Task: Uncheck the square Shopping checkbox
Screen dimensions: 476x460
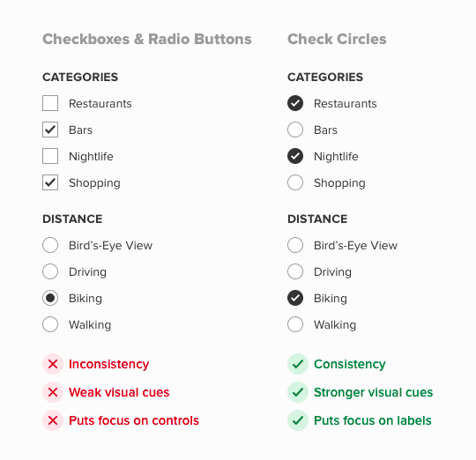Action: [x=50, y=182]
